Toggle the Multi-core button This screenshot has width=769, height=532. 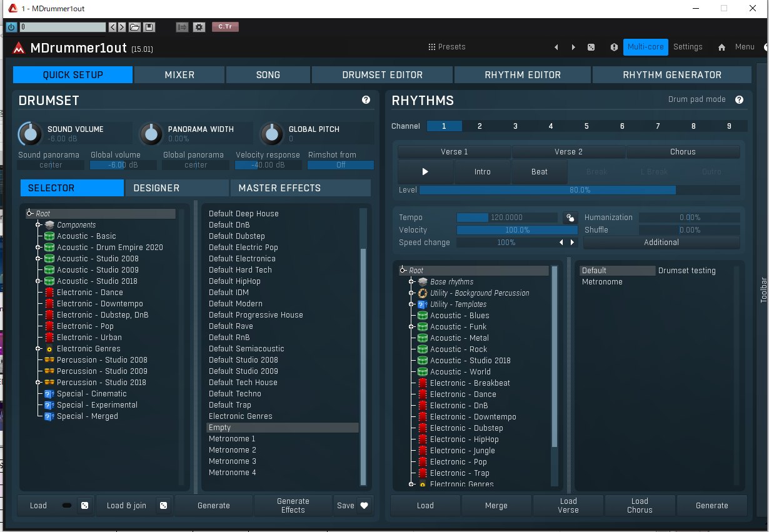(x=645, y=47)
